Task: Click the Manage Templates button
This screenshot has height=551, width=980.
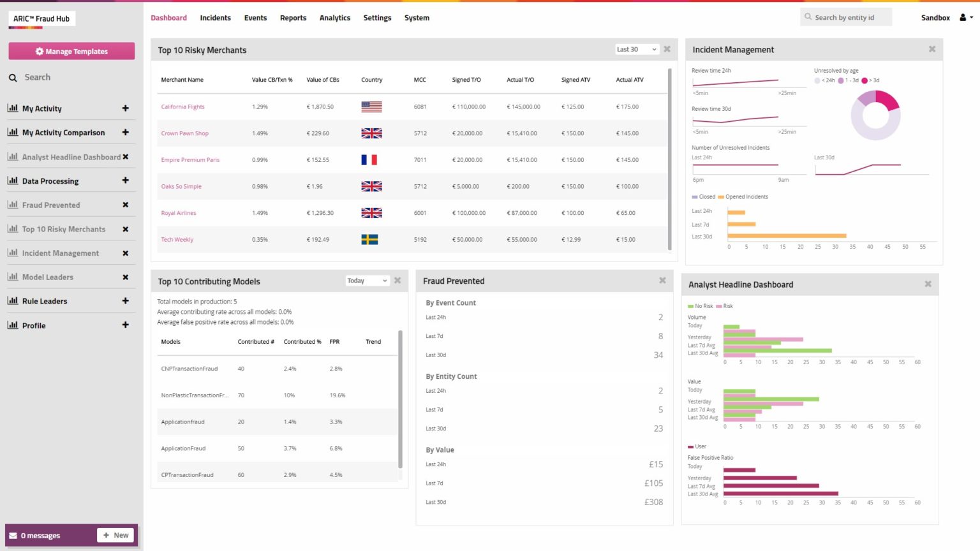Action: (71, 51)
